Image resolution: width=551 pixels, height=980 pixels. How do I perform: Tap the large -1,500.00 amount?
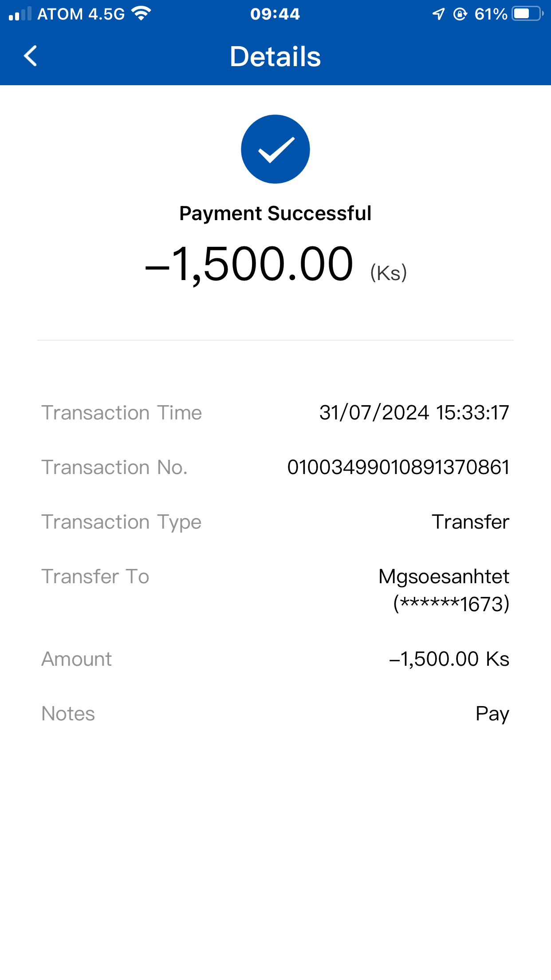[249, 265]
